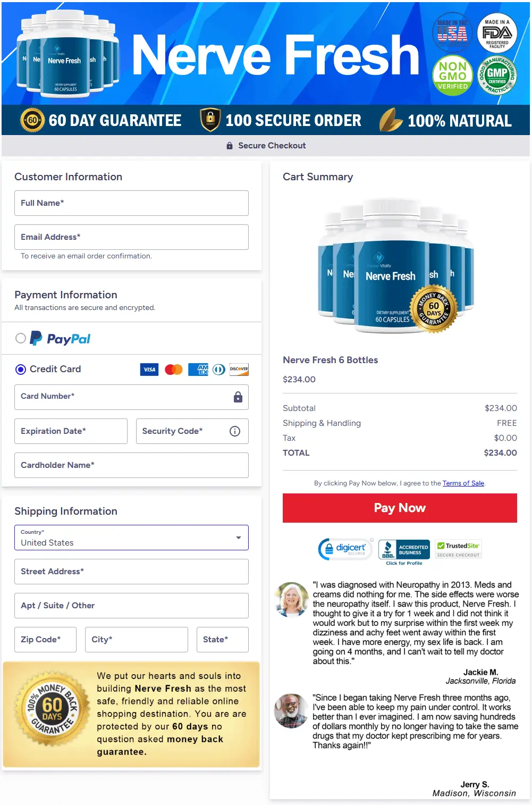This screenshot has height=805, width=532.
Task: Click the Cart Summary heading
Action: 318,177
